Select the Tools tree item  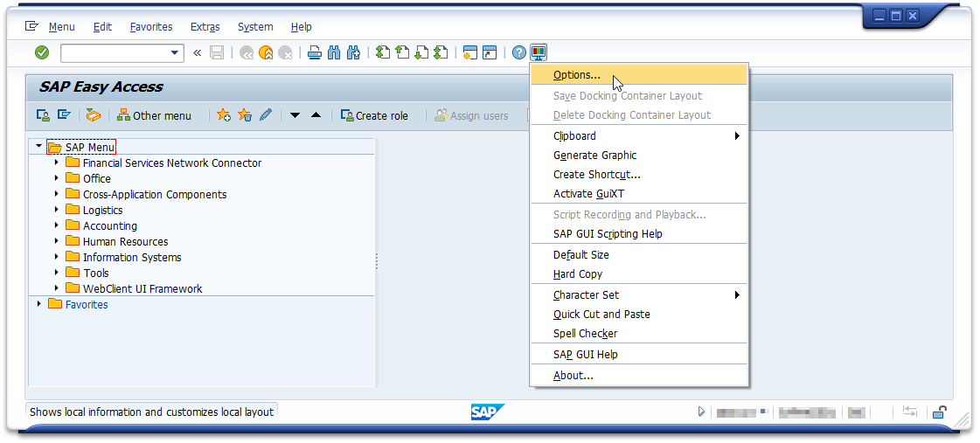coord(96,273)
